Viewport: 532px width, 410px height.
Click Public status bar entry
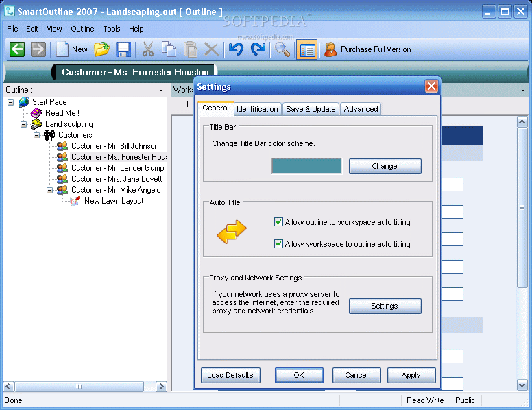[465, 400]
